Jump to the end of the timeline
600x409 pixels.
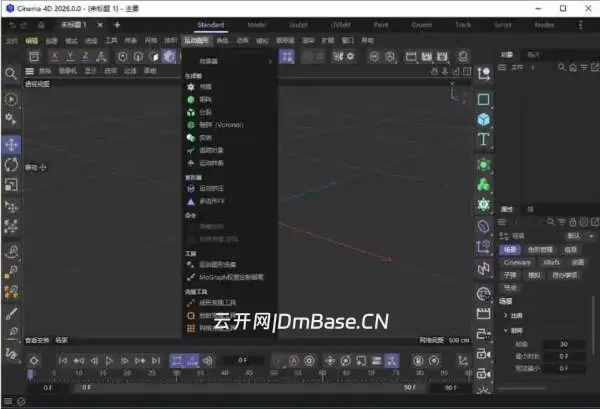click(x=155, y=360)
